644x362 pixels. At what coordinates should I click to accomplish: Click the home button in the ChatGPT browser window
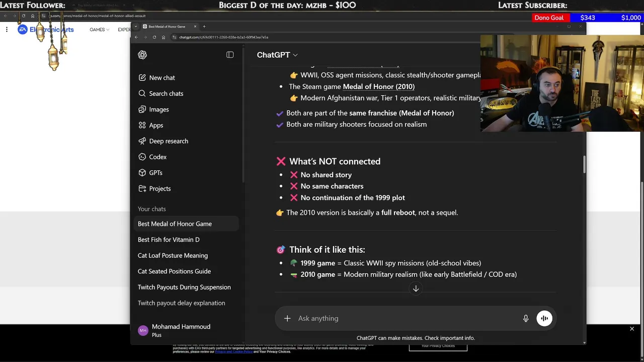tap(164, 37)
